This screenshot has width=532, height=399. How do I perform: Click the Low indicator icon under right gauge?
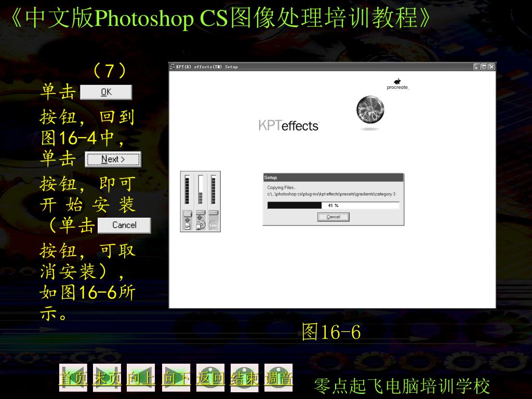coord(213,225)
